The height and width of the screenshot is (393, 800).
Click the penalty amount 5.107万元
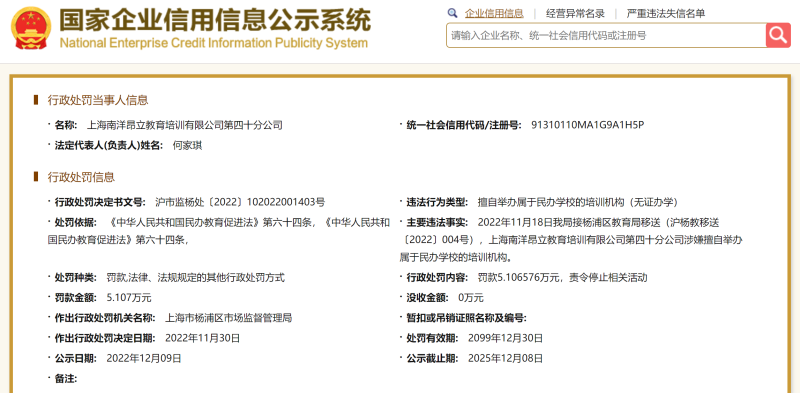click(x=129, y=297)
